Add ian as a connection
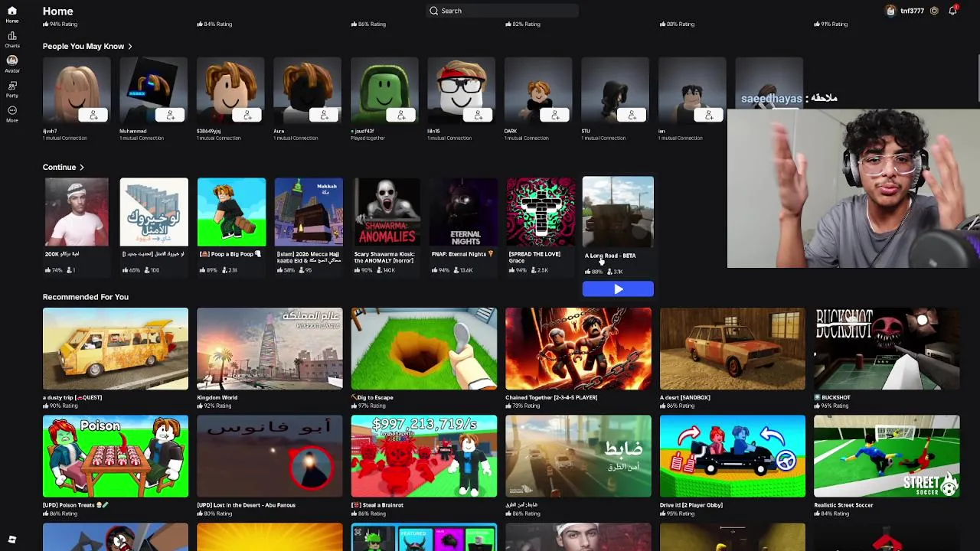Viewport: 980px width, 551px height. click(709, 115)
